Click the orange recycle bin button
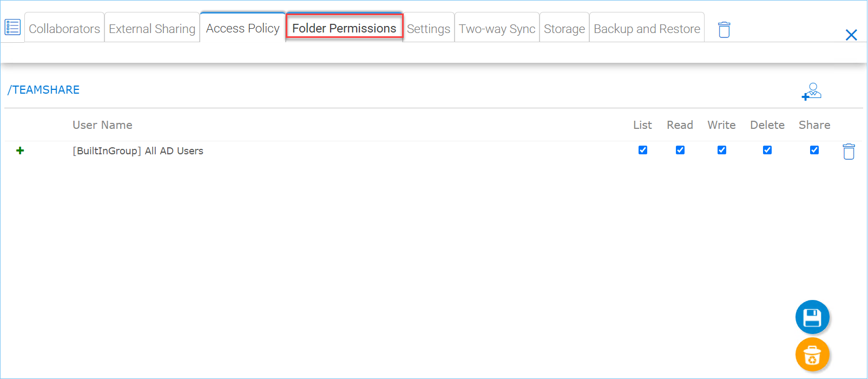Screen dimensions: 868x379 click(x=812, y=355)
